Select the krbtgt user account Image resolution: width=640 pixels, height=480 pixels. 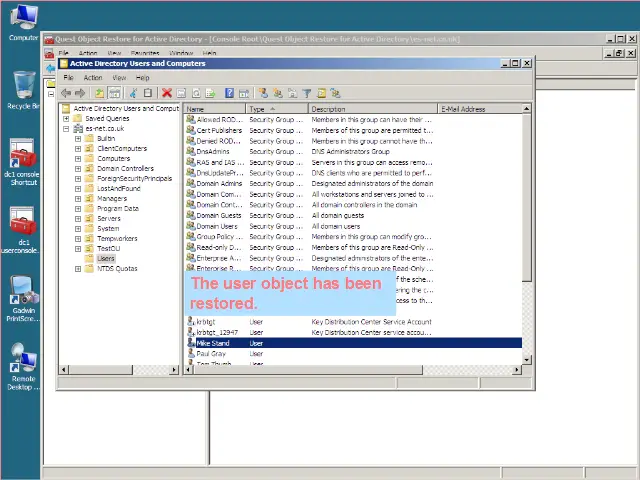[x=206, y=322]
